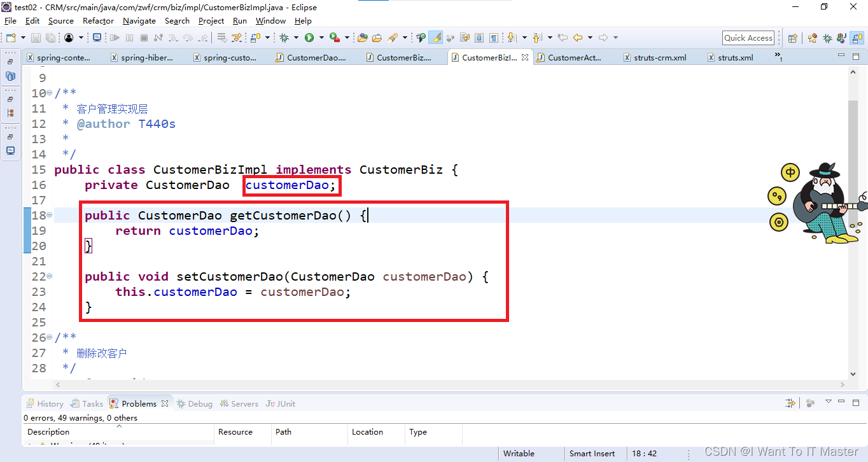Click the Step Over icon

(188, 38)
